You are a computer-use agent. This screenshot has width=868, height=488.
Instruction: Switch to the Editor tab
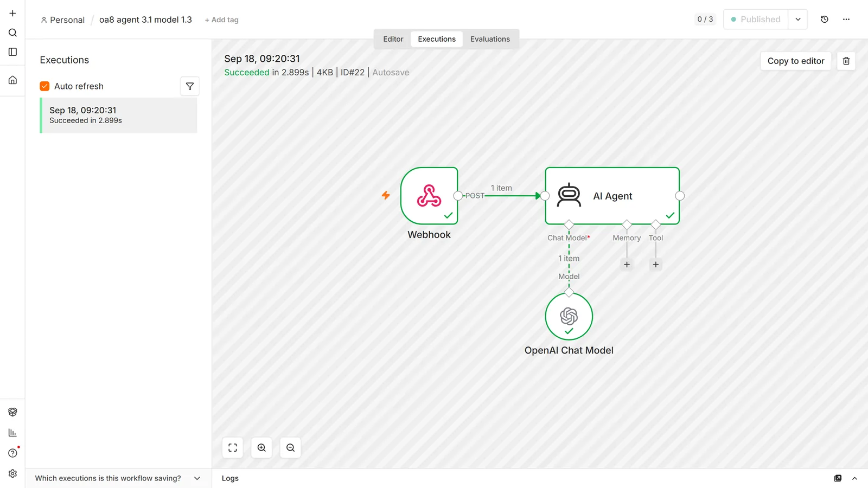point(393,39)
